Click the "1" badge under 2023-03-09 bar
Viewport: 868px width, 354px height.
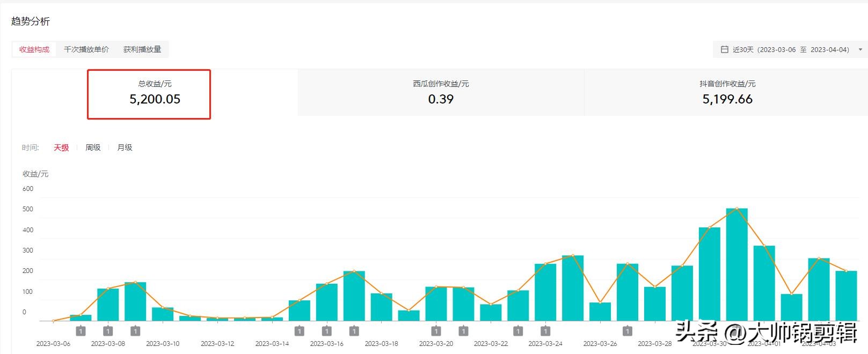click(135, 331)
